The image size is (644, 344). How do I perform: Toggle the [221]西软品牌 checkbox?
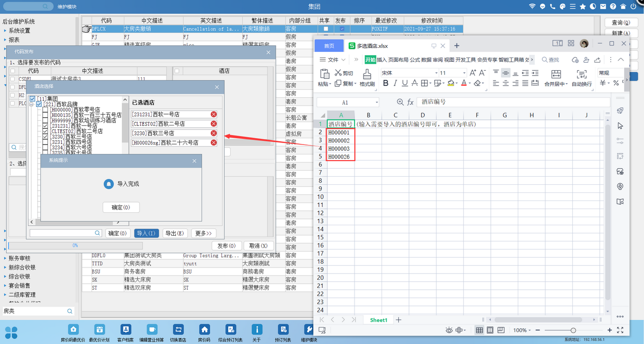39,104
